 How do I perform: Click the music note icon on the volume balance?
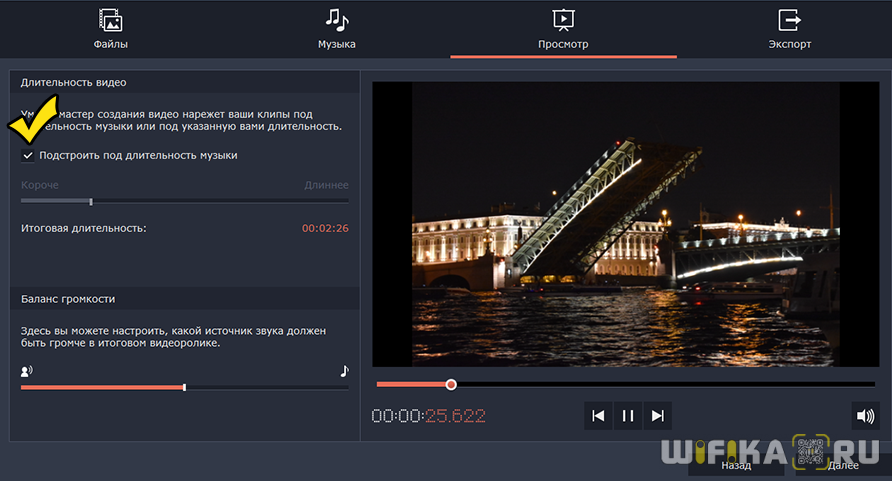[344, 371]
